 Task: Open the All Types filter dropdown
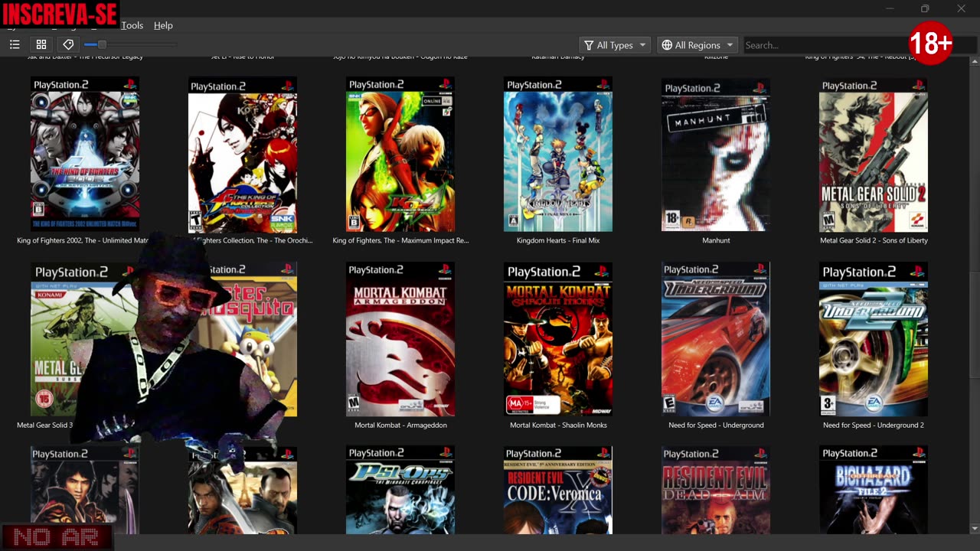point(615,45)
